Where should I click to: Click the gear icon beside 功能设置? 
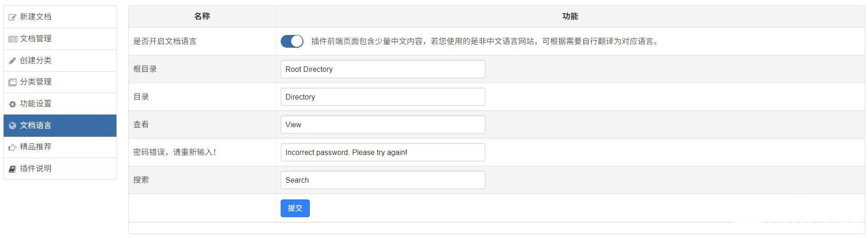(12, 104)
